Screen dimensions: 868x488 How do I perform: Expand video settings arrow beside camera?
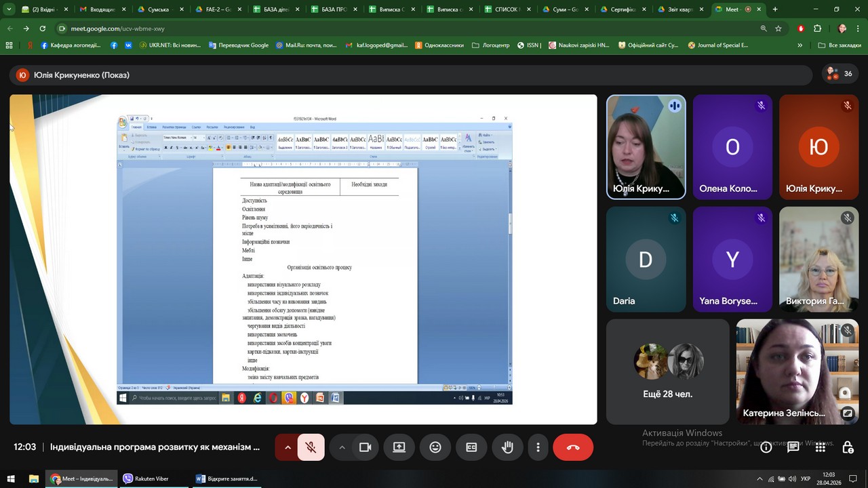pos(342,447)
